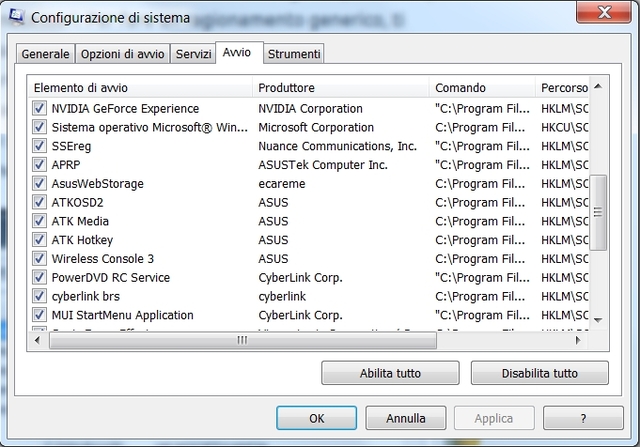
Task: Open the Opzioni di avvio tab
Action: pos(121,54)
